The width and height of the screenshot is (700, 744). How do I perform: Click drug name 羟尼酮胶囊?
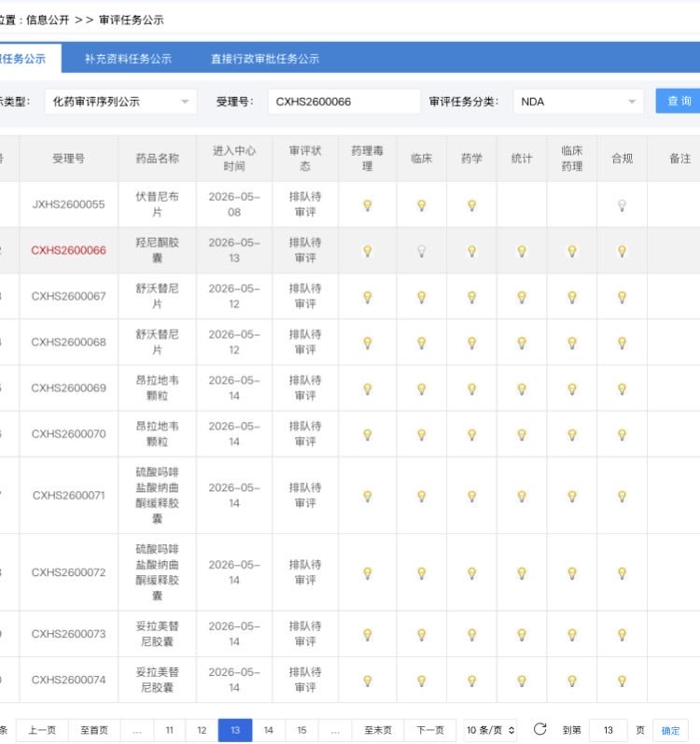coord(157,250)
